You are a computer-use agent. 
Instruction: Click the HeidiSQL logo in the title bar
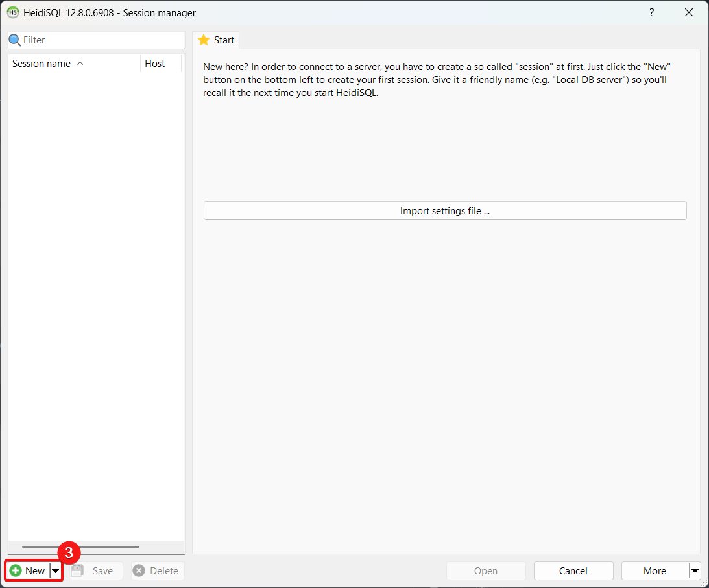[x=12, y=12]
